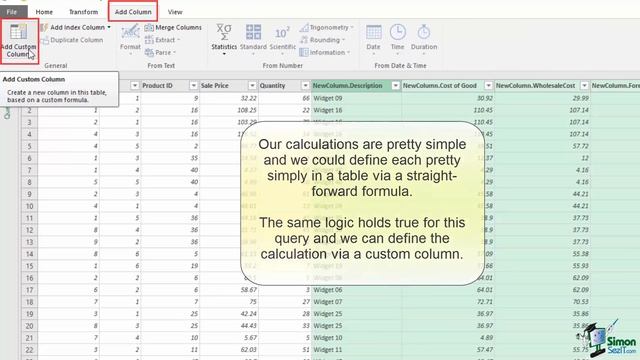Image resolution: width=640 pixels, height=360 pixels.
Task: Open NewColumn.Description filter dropdown
Action: coord(396,85)
